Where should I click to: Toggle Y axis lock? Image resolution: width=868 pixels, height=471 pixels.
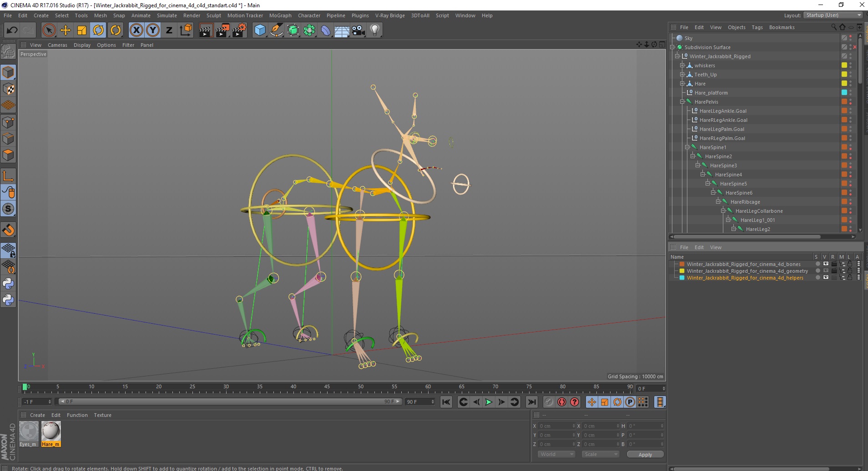(x=153, y=30)
